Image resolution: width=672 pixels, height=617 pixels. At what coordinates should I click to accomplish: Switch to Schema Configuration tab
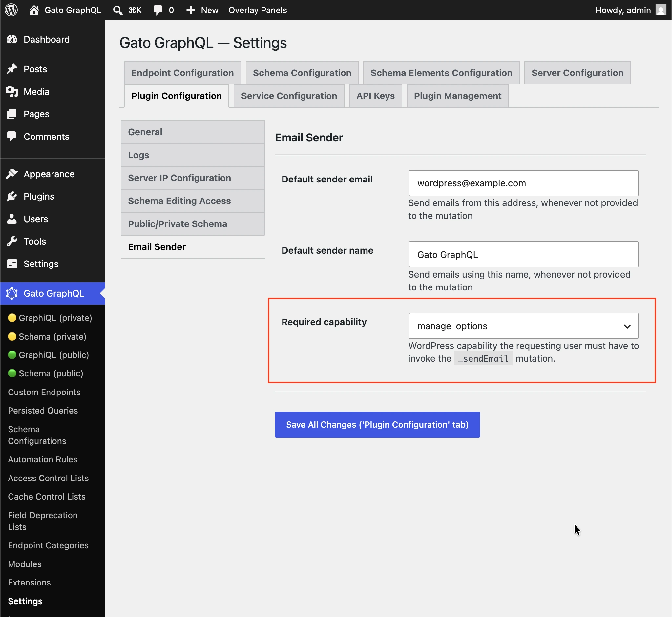click(x=302, y=73)
